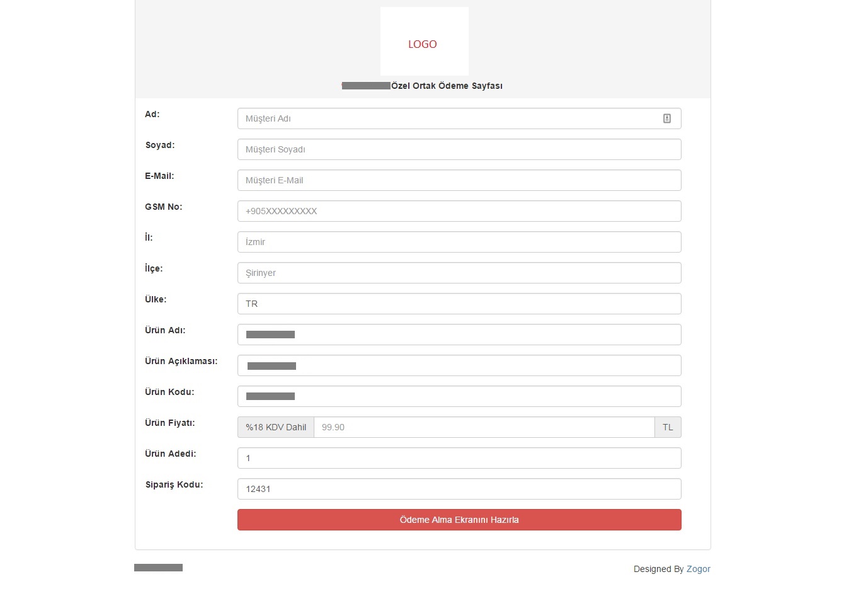Image resolution: width=868 pixels, height=601 pixels.
Task: Open the Zogor designer link
Action: point(699,569)
